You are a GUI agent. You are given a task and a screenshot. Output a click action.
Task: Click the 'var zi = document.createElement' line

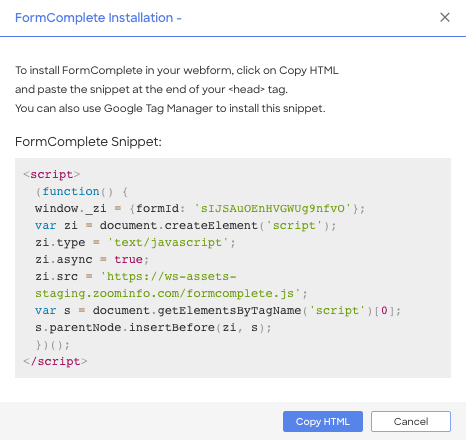coord(186,226)
